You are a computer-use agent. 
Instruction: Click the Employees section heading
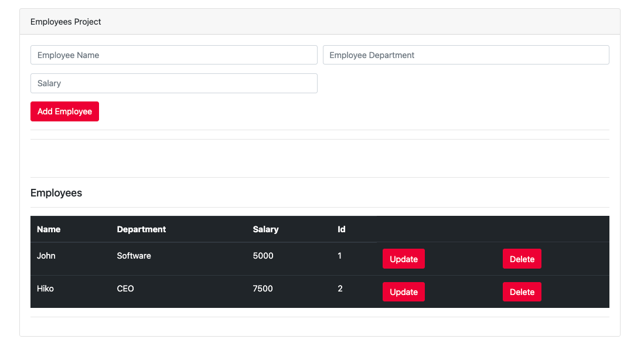point(56,192)
